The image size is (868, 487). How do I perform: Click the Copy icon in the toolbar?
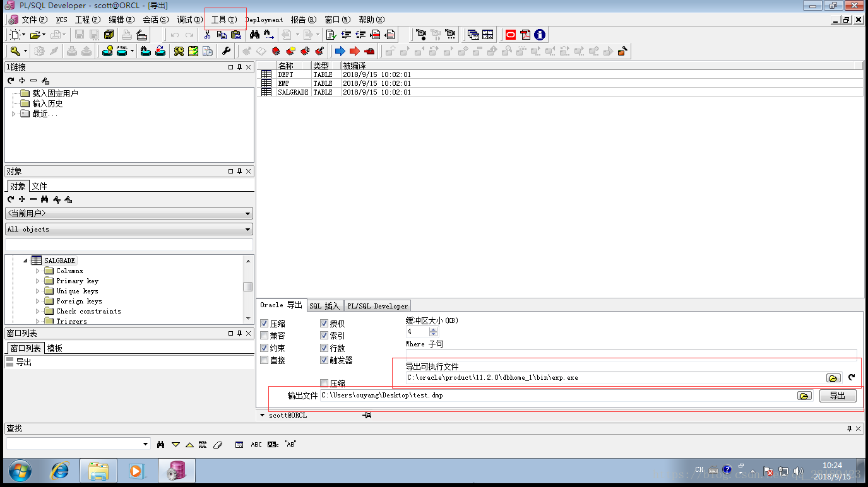click(x=222, y=35)
